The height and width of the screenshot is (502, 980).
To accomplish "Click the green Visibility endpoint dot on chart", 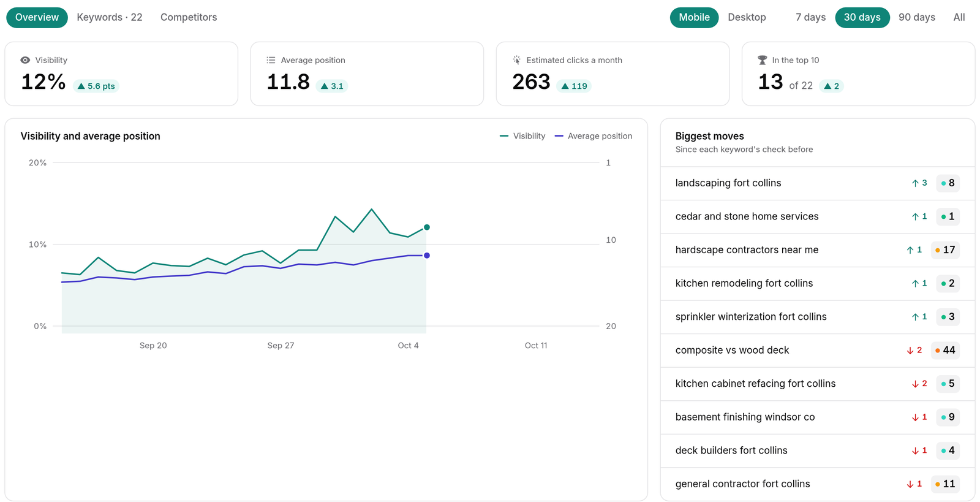I will point(427,227).
